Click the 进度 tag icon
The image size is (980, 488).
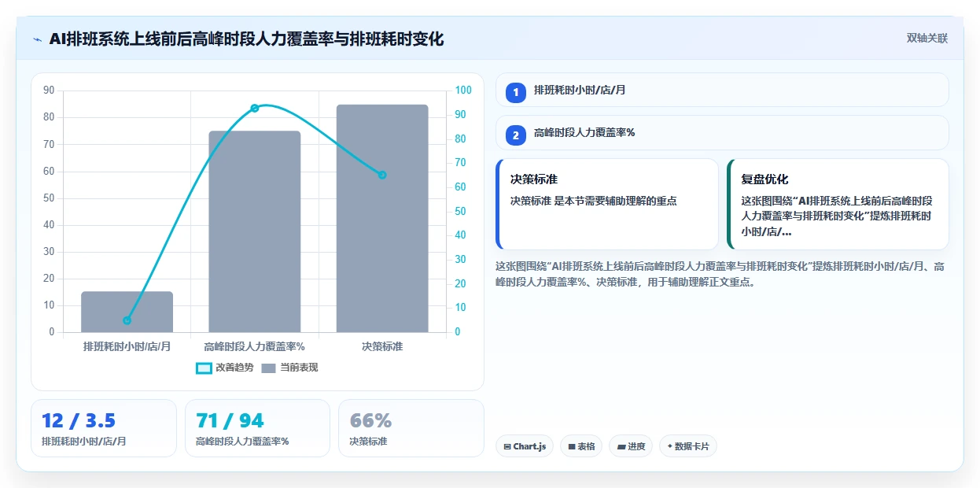point(621,446)
